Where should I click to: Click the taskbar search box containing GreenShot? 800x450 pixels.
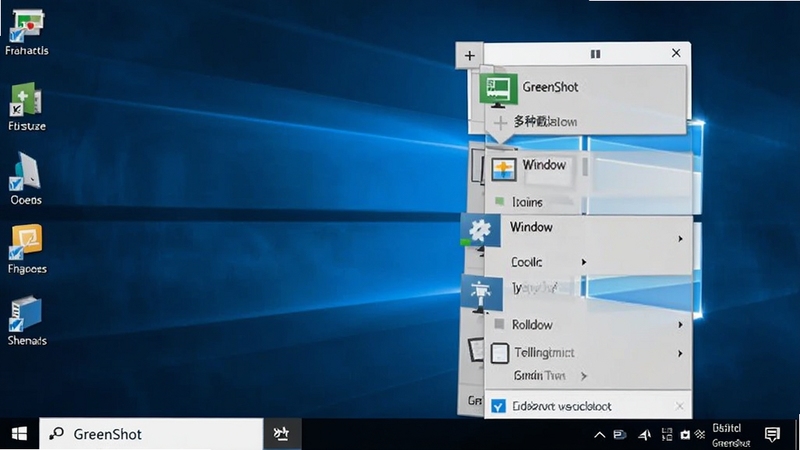pos(151,434)
